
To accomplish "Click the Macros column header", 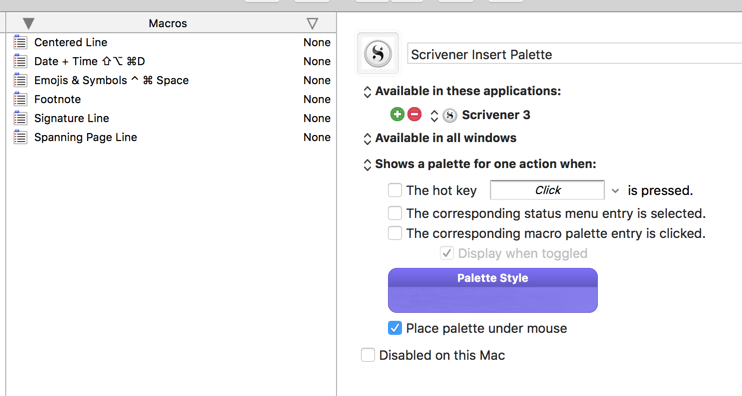I will pos(168,23).
